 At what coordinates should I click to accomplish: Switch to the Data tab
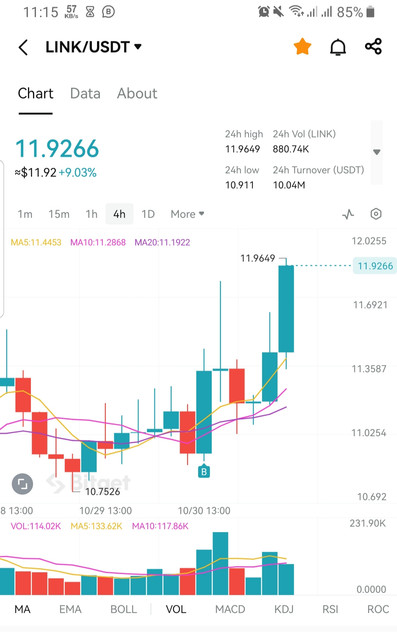pos(85,93)
